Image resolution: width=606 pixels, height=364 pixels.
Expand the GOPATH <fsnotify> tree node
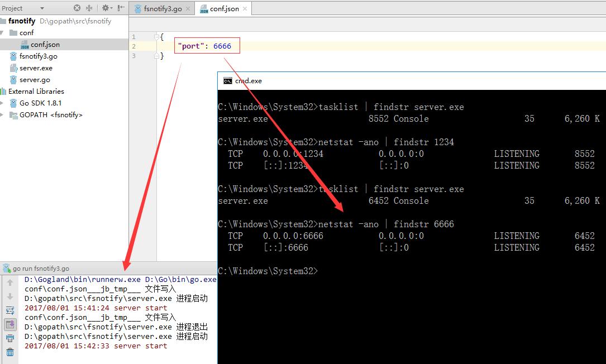3,115
